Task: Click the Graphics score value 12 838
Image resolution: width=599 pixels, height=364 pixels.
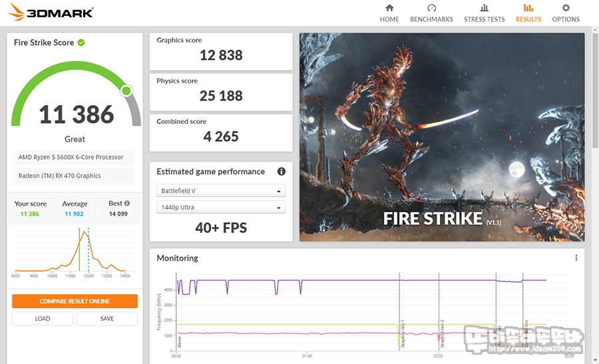Action: pyautogui.click(x=221, y=55)
